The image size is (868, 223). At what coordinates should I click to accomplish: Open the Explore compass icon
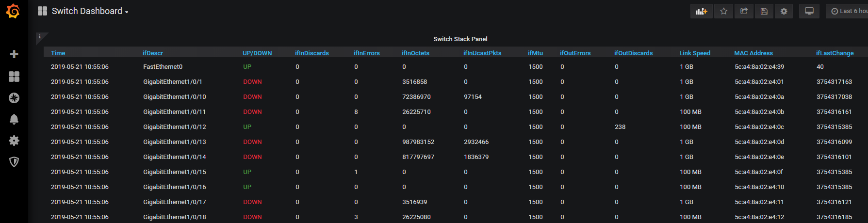click(14, 98)
